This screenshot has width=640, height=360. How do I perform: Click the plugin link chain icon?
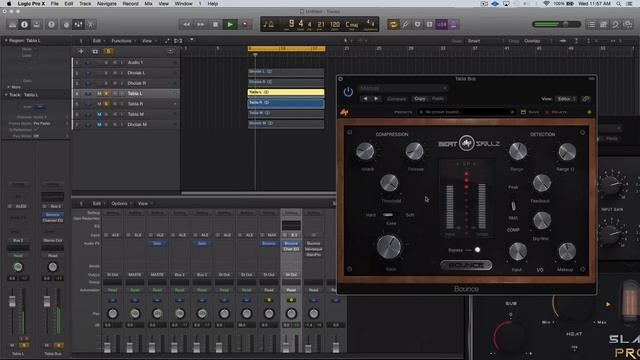click(x=586, y=99)
